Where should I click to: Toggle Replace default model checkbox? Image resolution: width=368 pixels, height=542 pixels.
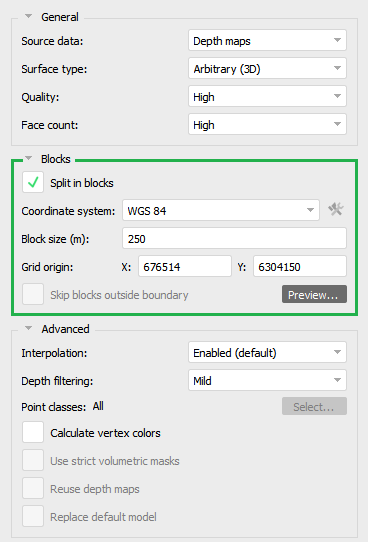(x=33, y=516)
